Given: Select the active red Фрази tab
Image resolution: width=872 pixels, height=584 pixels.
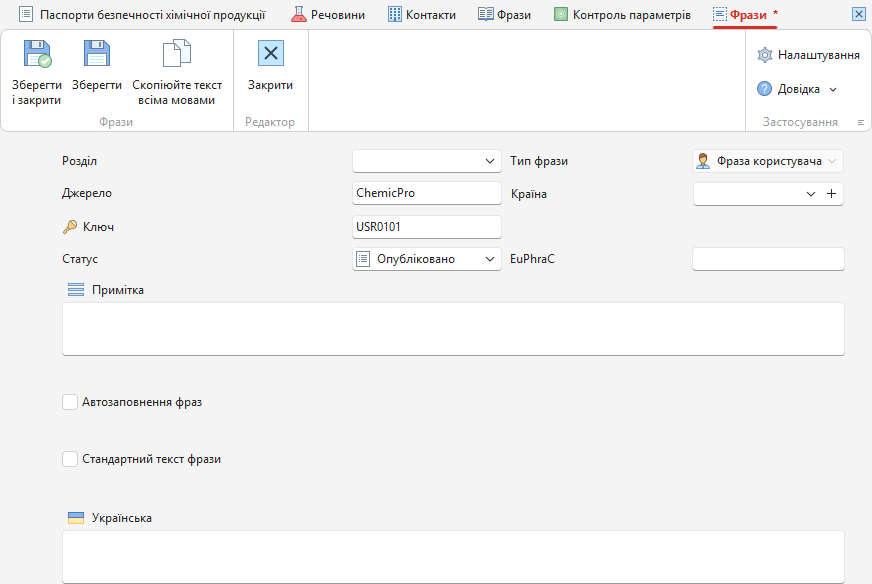Looking at the screenshot, I should coord(745,14).
